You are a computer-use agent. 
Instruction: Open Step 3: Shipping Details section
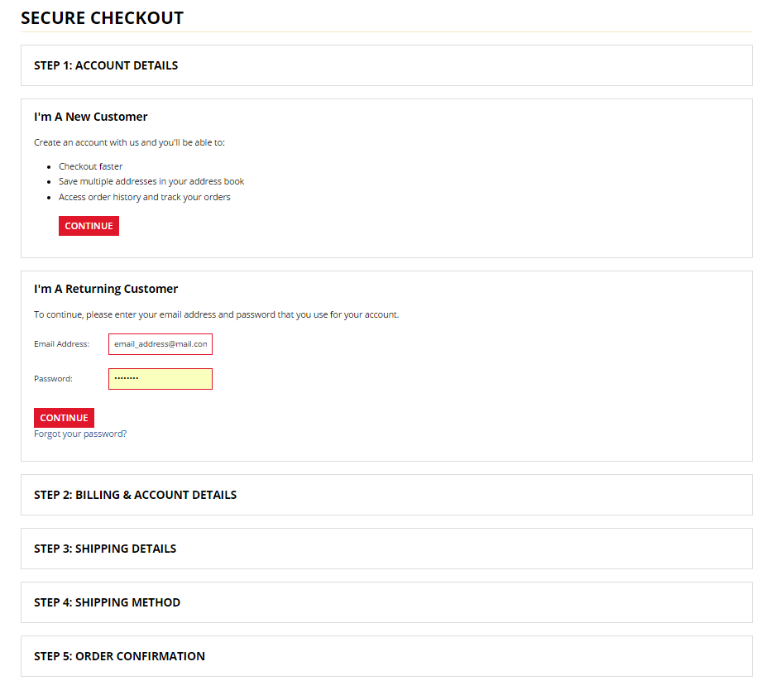click(105, 549)
